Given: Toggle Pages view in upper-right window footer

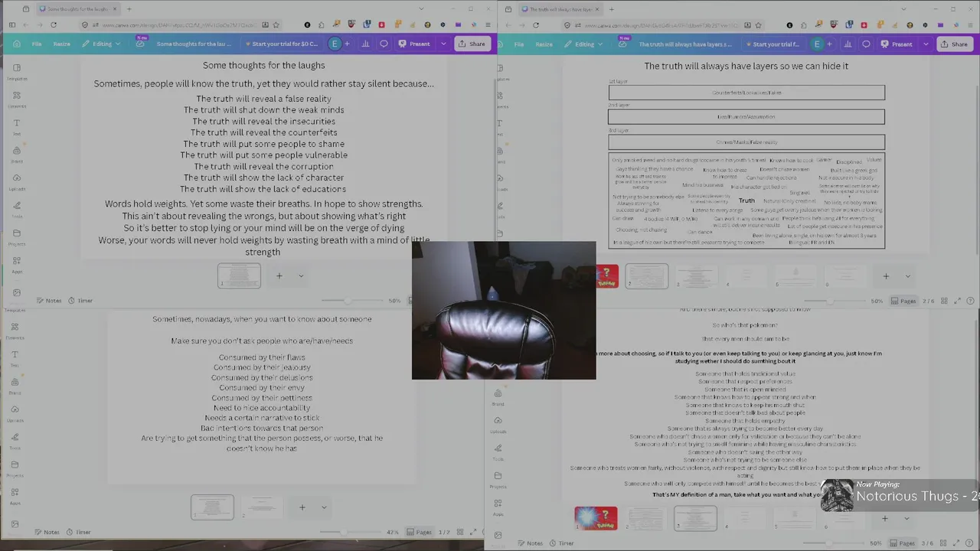Looking at the screenshot, I should (x=903, y=301).
